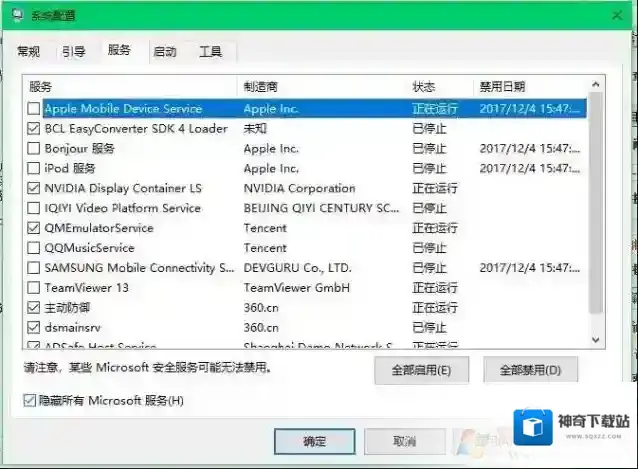638x469 pixels.
Task: Click the 全部禁用(D) button
Action: click(x=530, y=371)
